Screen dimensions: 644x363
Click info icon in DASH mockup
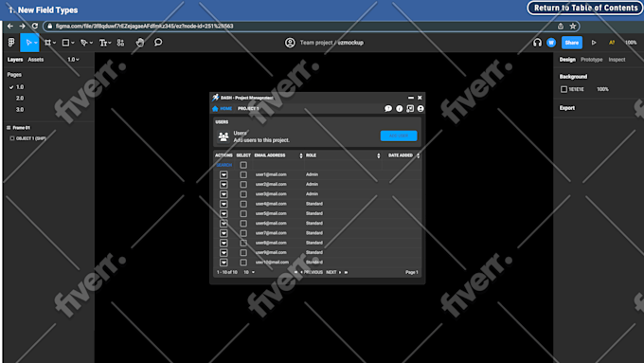tap(400, 109)
